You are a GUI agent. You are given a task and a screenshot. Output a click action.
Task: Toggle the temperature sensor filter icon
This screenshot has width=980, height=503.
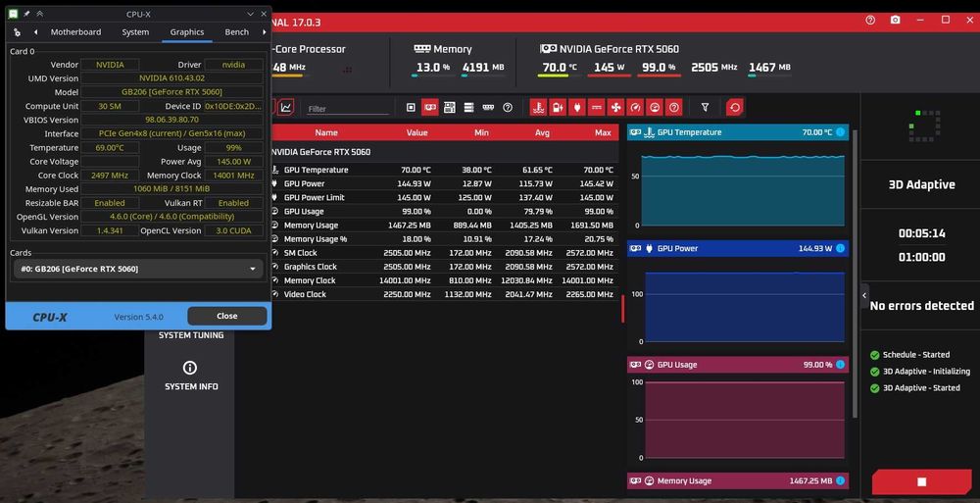[x=538, y=108]
